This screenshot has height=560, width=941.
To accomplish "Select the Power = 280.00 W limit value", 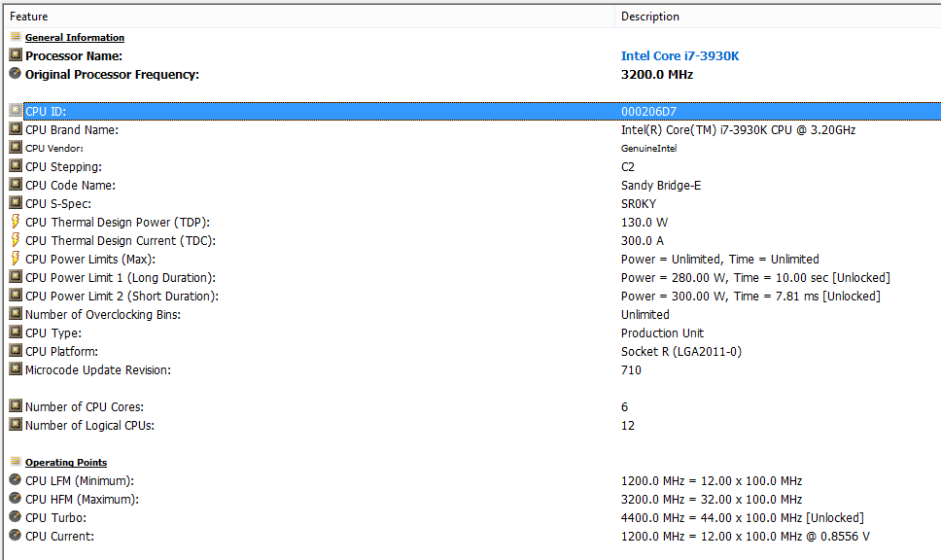I will [x=755, y=278].
